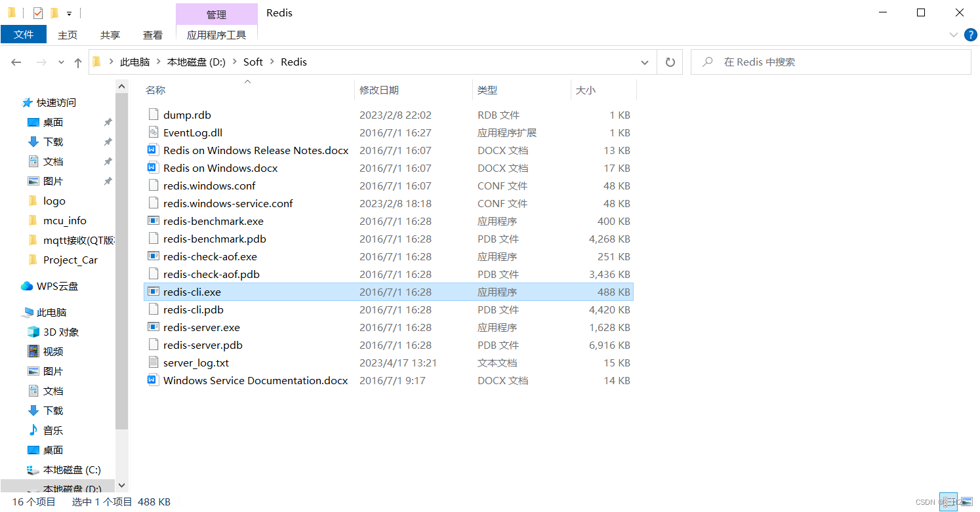Sort by the 修改日期 column header
Image resolution: width=980 pixels, height=512 pixels.
[379, 90]
